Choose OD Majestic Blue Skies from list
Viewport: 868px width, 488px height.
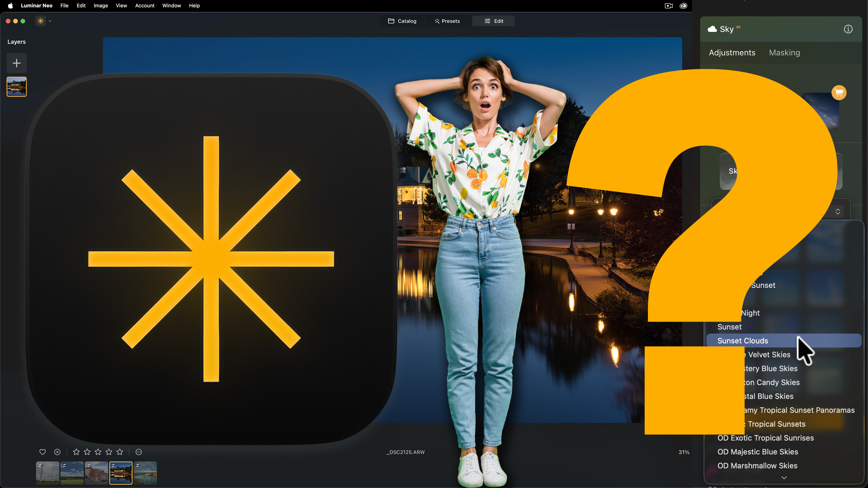(758, 452)
